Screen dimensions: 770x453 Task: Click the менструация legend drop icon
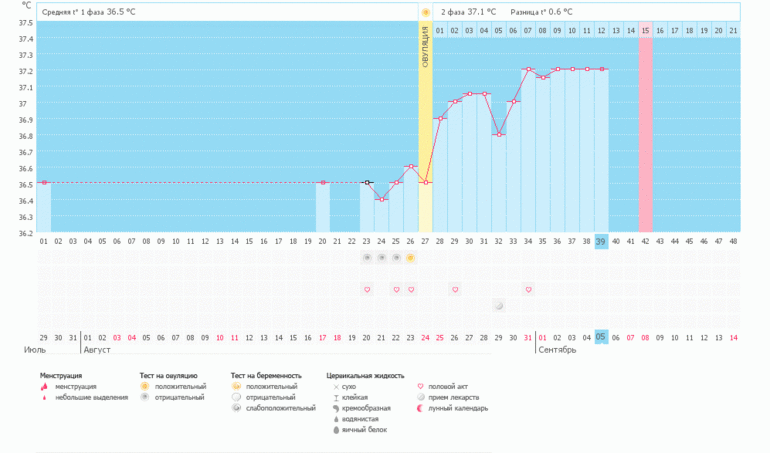click(44, 386)
